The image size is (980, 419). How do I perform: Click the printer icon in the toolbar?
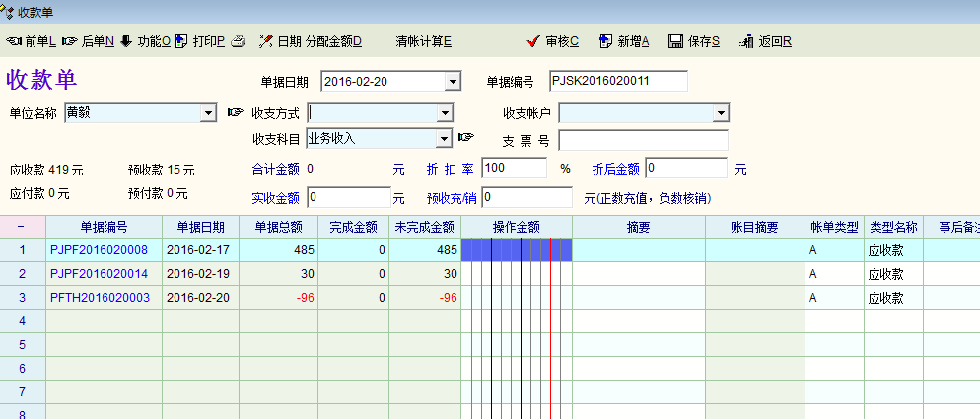(x=237, y=41)
